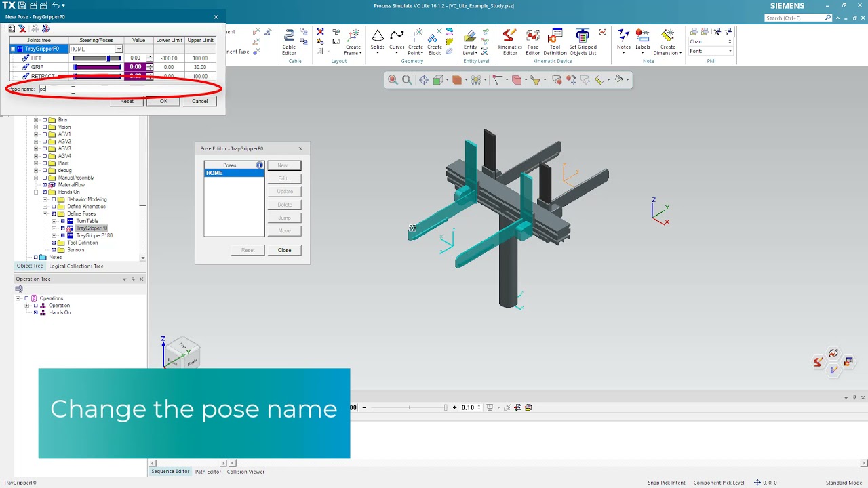Open the Solids geometry tool
Viewport: 868px width, 488px height.
378,40
